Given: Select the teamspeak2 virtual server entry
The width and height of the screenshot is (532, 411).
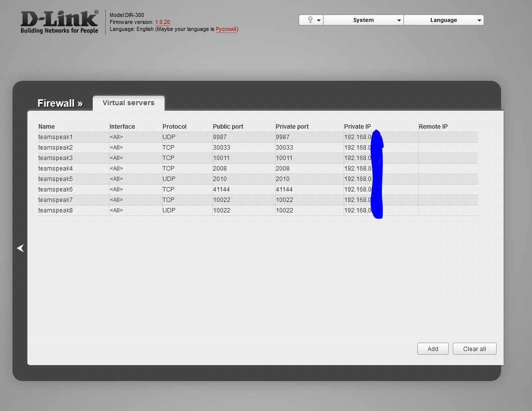Looking at the screenshot, I should [x=55, y=148].
